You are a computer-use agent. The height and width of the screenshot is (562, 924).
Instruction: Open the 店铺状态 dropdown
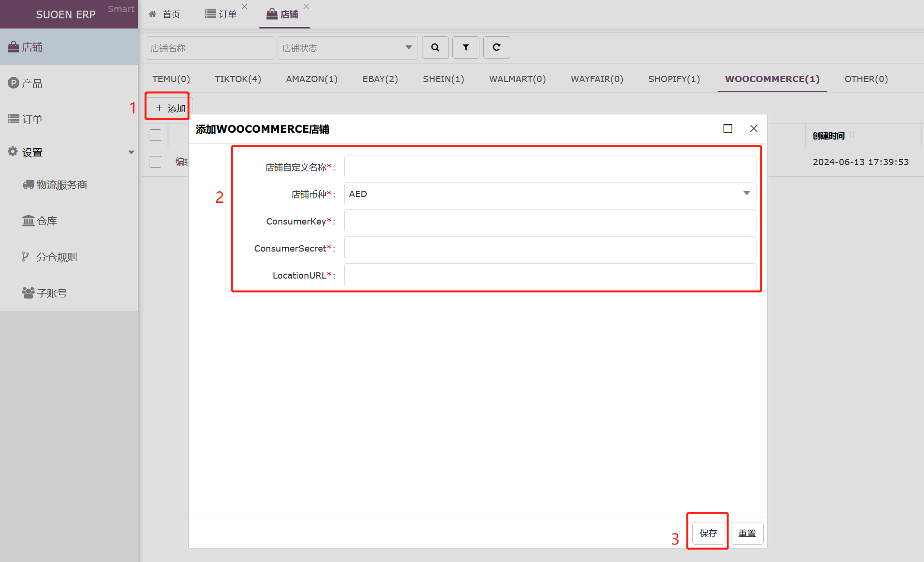click(348, 48)
